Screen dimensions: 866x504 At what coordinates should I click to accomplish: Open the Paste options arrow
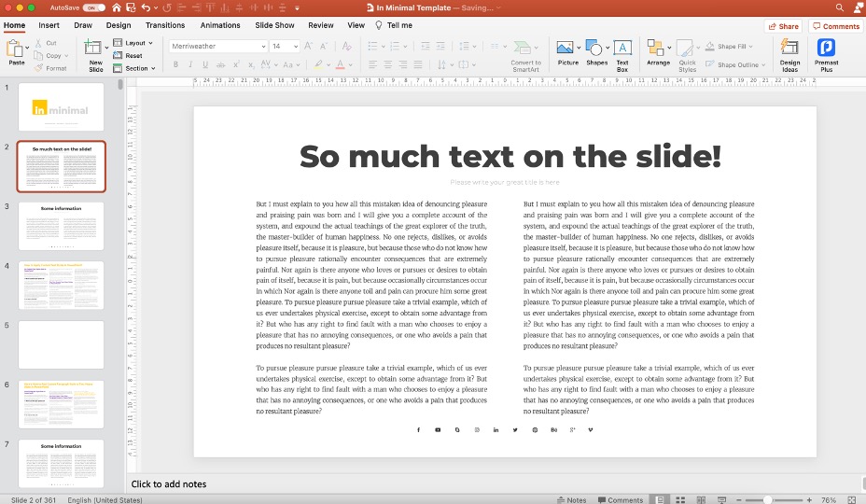click(x=27, y=49)
